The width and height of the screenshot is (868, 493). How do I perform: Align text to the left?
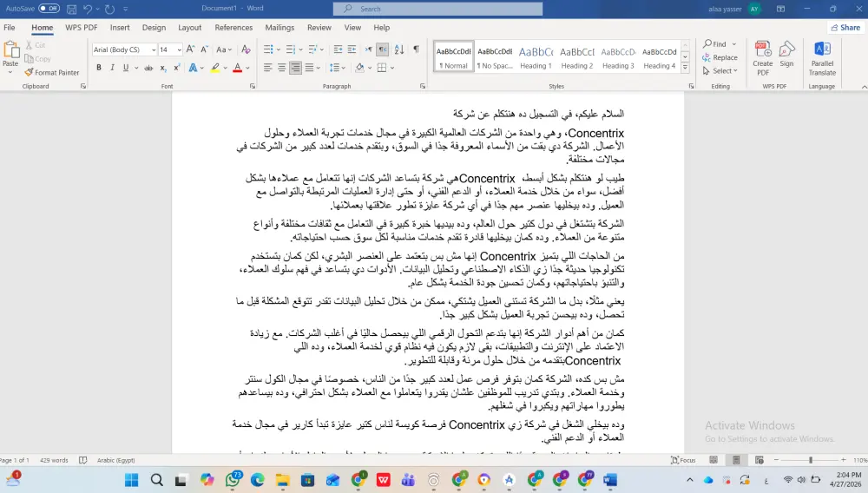[268, 68]
